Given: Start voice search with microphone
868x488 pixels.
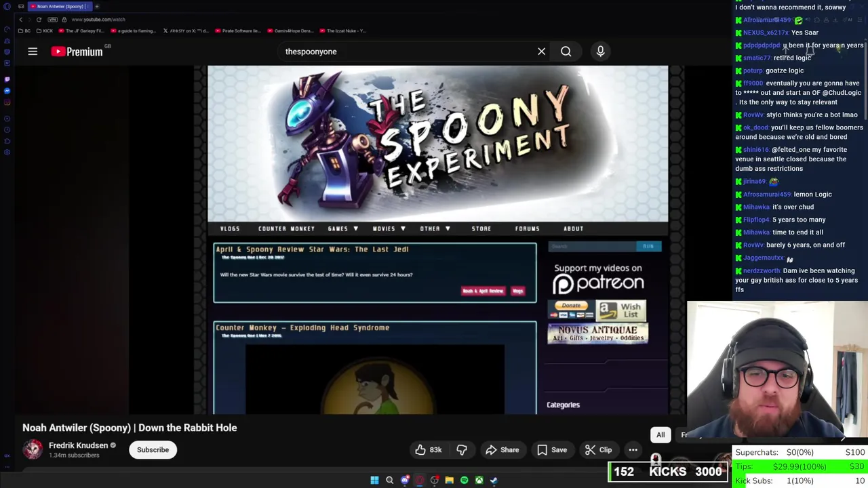Looking at the screenshot, I should pos(600,52).
